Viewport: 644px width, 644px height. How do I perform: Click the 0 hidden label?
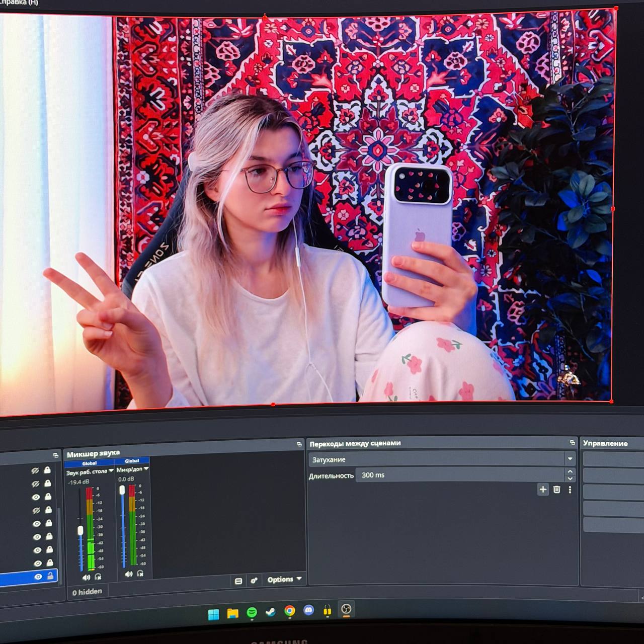tap(87, 592)
